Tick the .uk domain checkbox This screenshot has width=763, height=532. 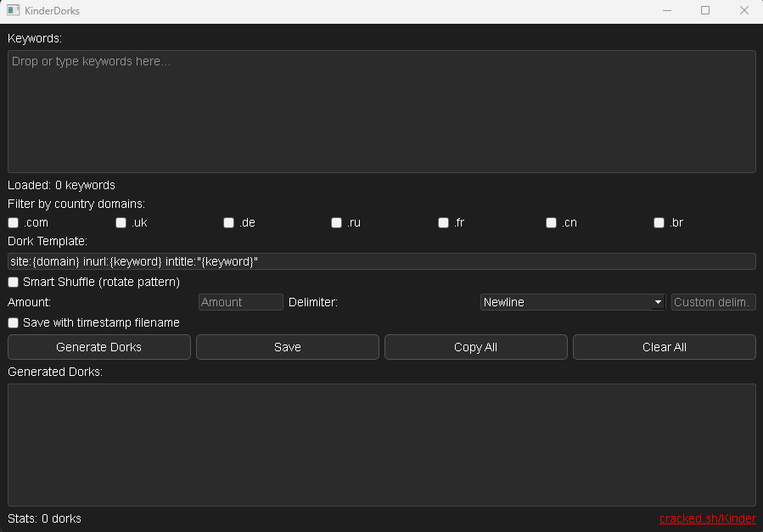[x=121, y=223]
